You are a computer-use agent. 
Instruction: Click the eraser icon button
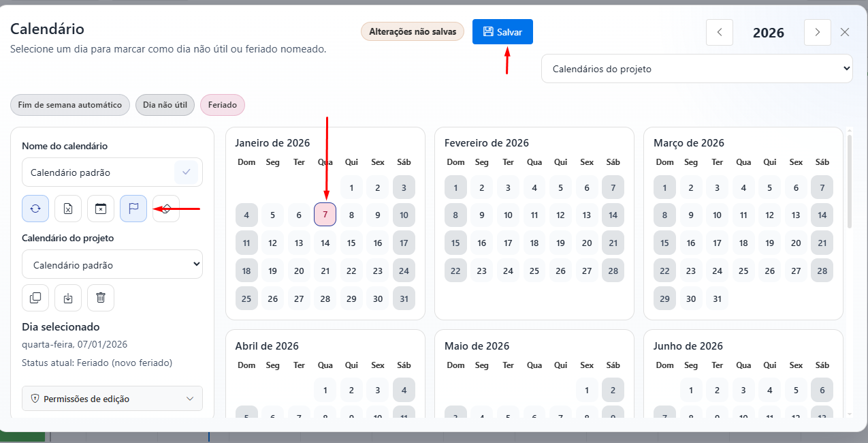166,209
